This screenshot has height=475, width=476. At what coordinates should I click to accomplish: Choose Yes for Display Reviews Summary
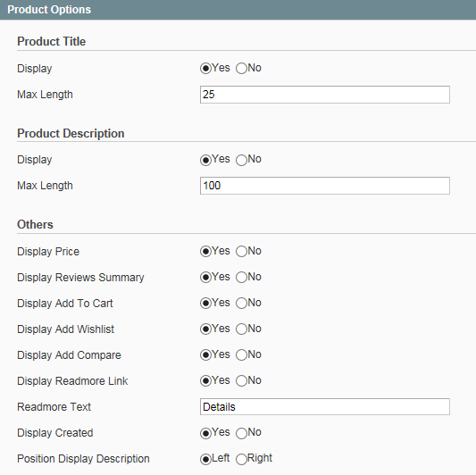(205, 277)
